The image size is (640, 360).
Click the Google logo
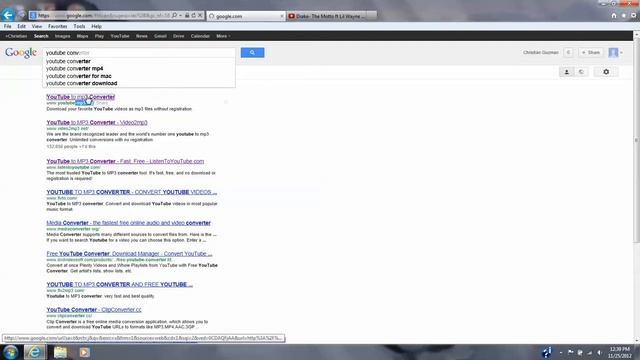(21, 53)
